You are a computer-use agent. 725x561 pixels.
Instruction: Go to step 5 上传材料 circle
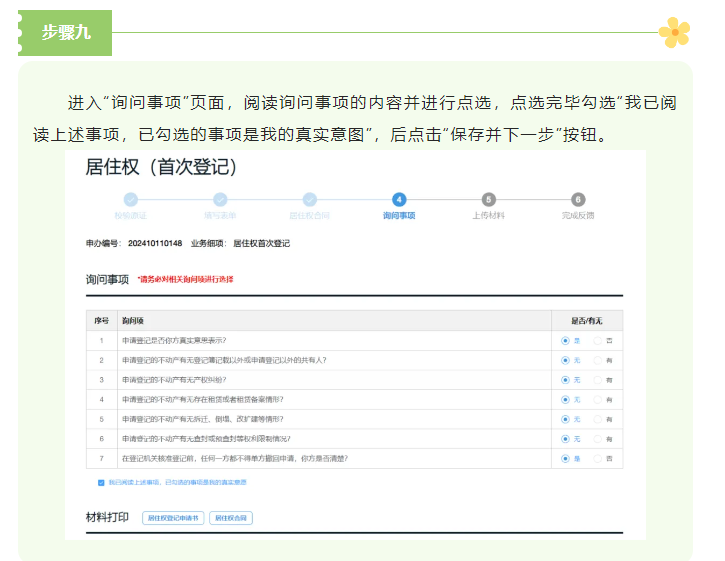[x=488, y=200]
